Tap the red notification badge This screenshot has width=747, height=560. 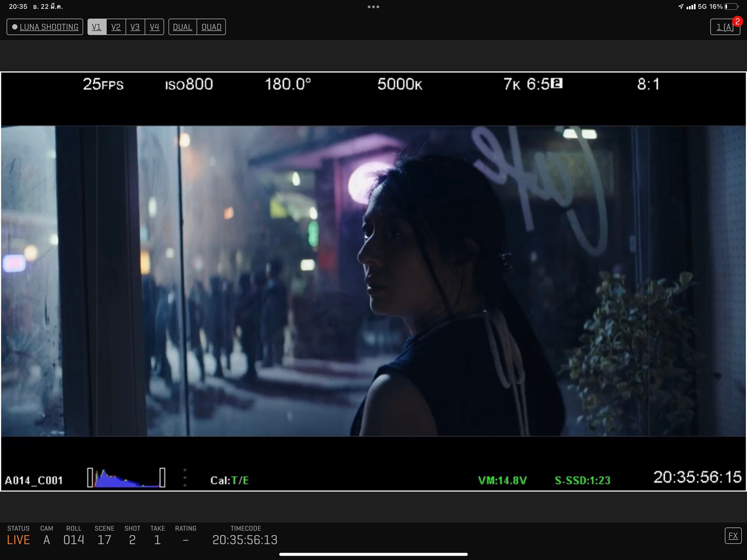click(737, 21)
